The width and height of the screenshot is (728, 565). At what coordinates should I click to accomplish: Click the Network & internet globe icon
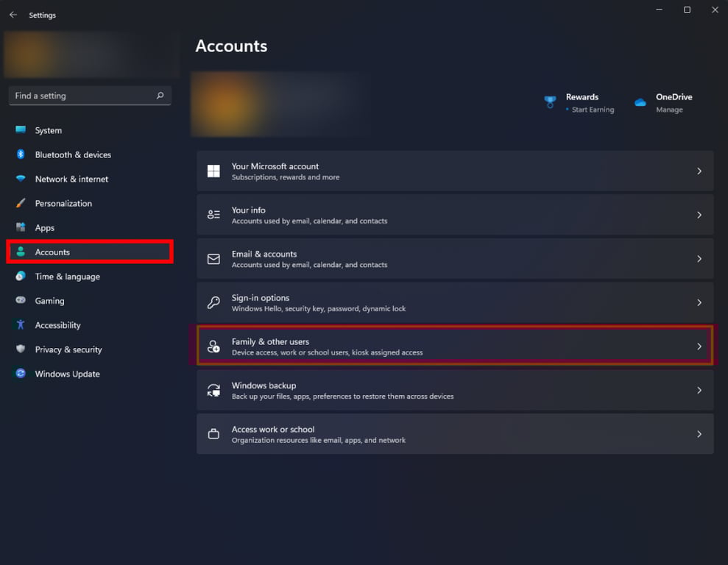pyautogui.click(x=20, y=179)
